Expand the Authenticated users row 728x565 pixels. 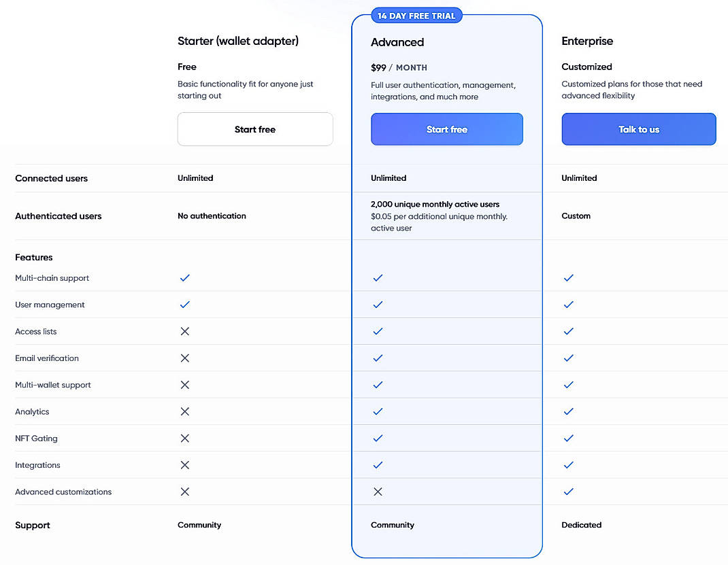click(x=58, y=216)
